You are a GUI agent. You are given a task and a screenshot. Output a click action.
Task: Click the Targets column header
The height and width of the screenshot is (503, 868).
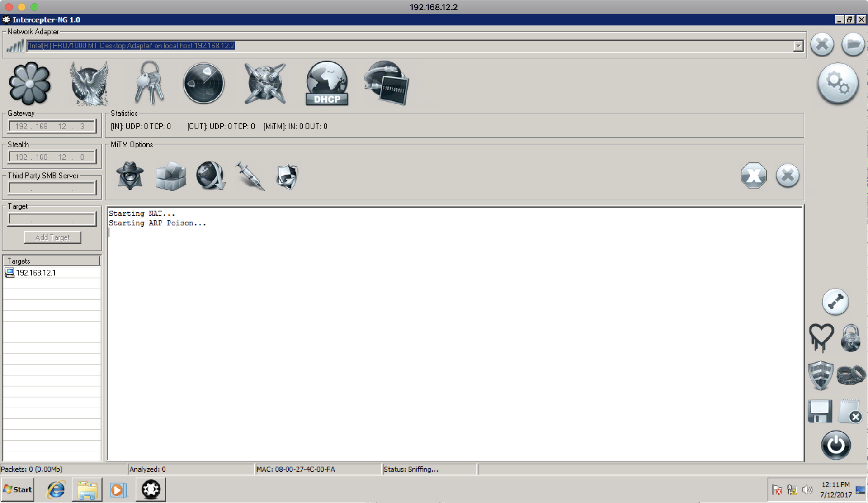click(x=52, y=261)
